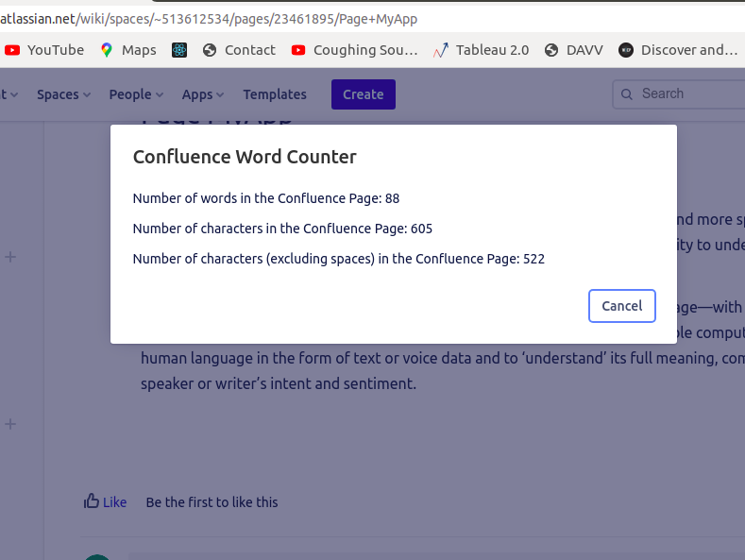745x560 pixels.
Task: Click the Cancel button in the dialog
Action: click(622, 306)
